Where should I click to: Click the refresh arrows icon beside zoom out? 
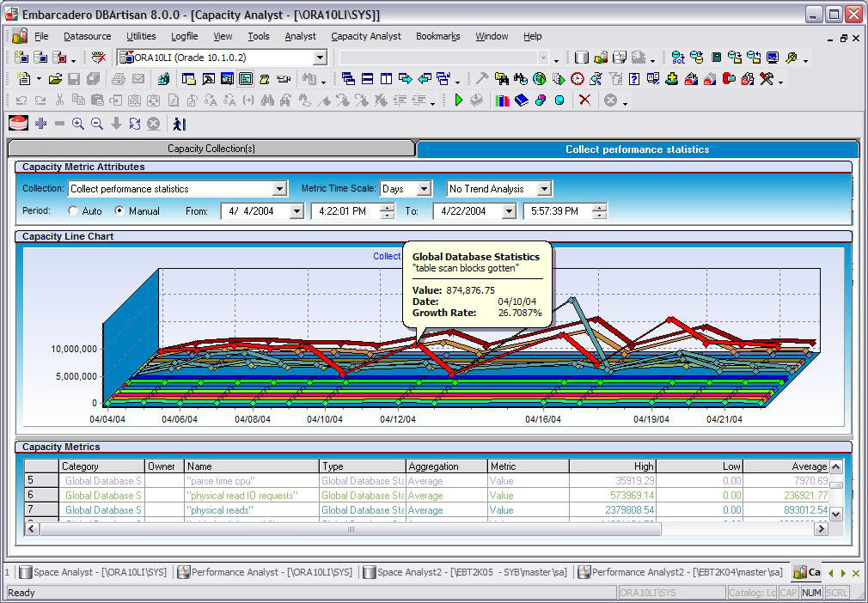(135, 124)
